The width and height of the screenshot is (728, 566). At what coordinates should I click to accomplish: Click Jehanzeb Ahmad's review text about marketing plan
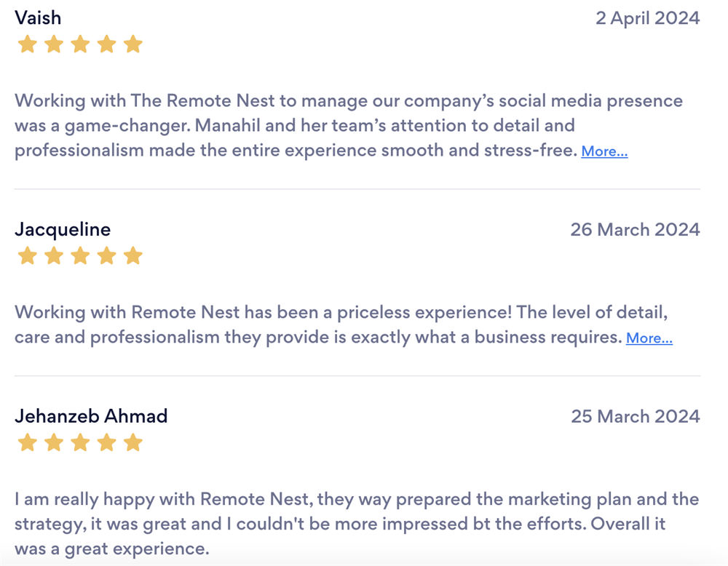(x=356, y=524)
